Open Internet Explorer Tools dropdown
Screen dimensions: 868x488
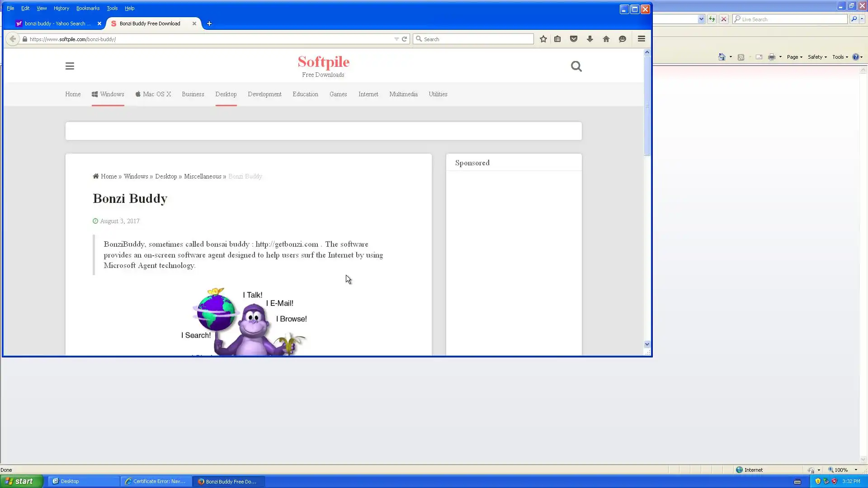click(840, 57)
